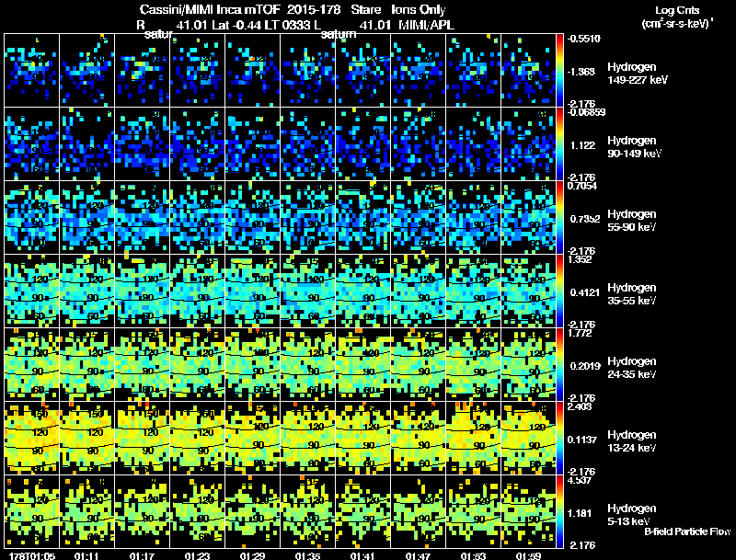Open the Hydrogen 13-24 keV panel at 01:35
This screenshot has width=736, height=560.
click(307, 439)
